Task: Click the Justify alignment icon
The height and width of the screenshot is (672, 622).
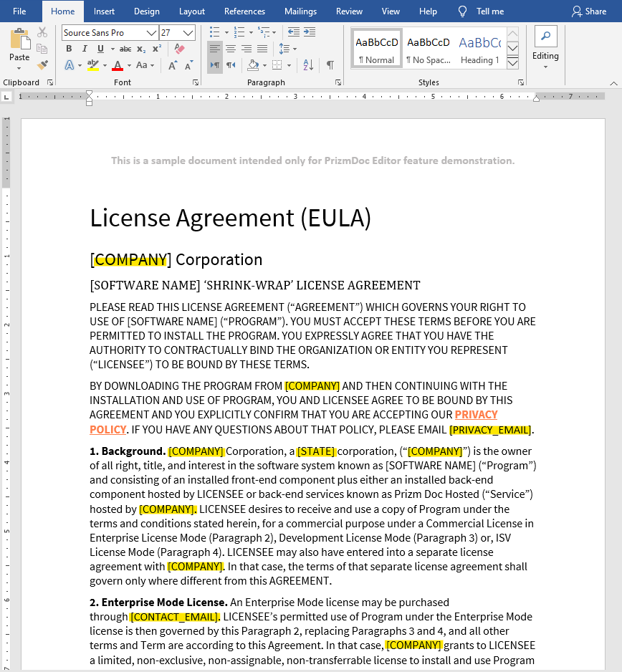Action: tap(262, 49)
